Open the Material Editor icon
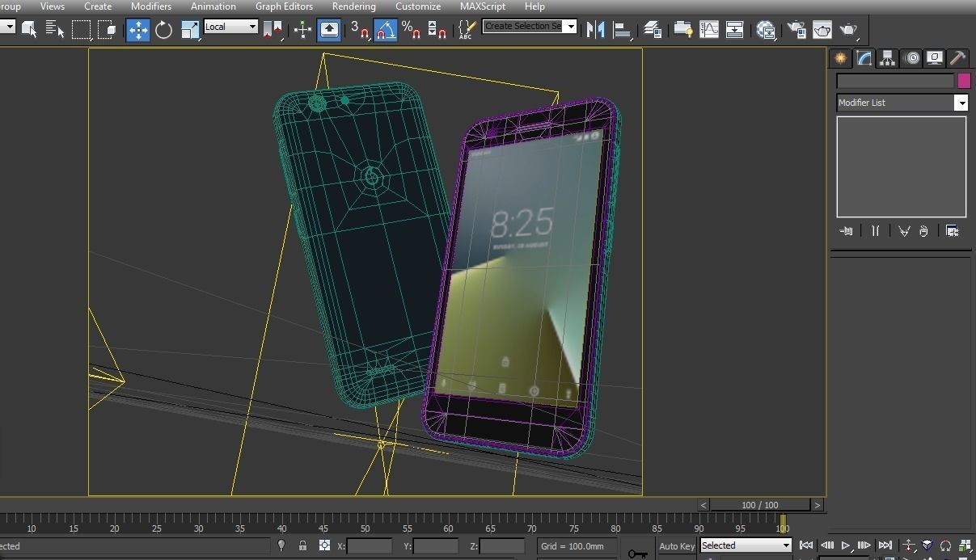This screenshot has width=976, height=560. [765, 30]
